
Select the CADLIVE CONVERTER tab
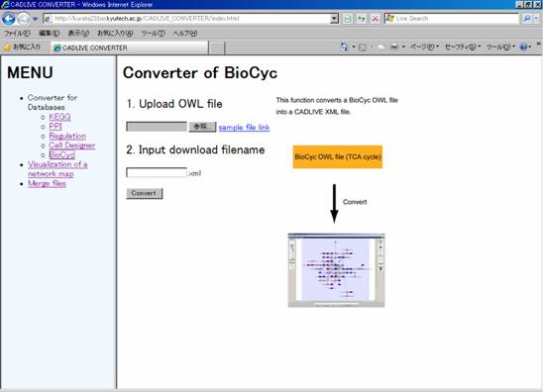click(x=130, y=48)
